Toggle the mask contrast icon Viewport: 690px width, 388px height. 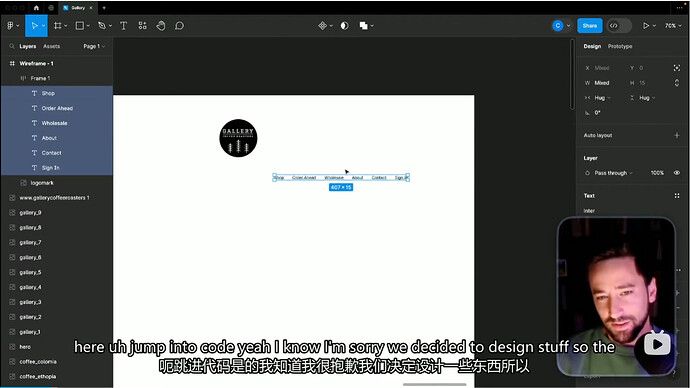click(345, 26)
